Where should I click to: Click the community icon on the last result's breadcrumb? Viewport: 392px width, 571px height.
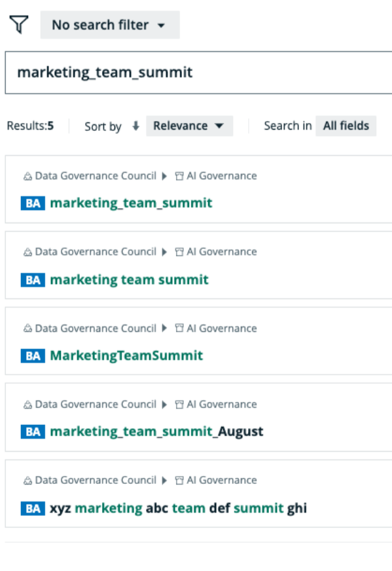coord(26,480)
